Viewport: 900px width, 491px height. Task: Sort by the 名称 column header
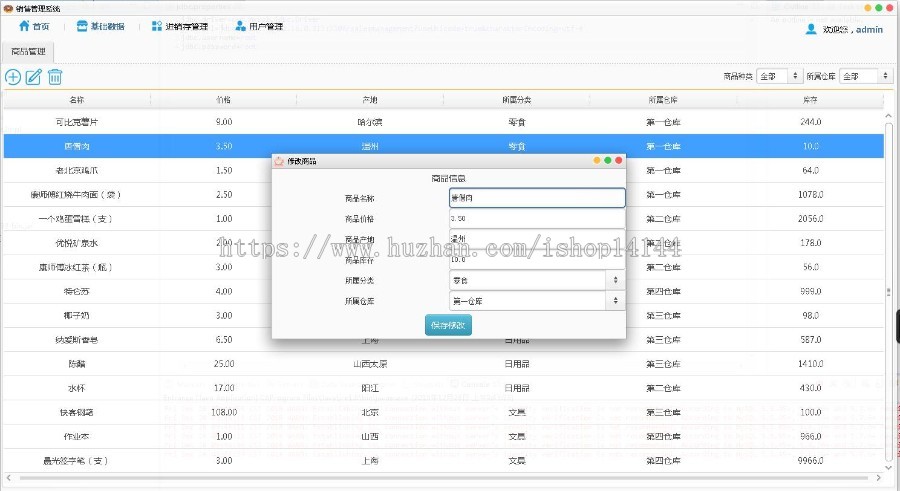tap(77, 100)
